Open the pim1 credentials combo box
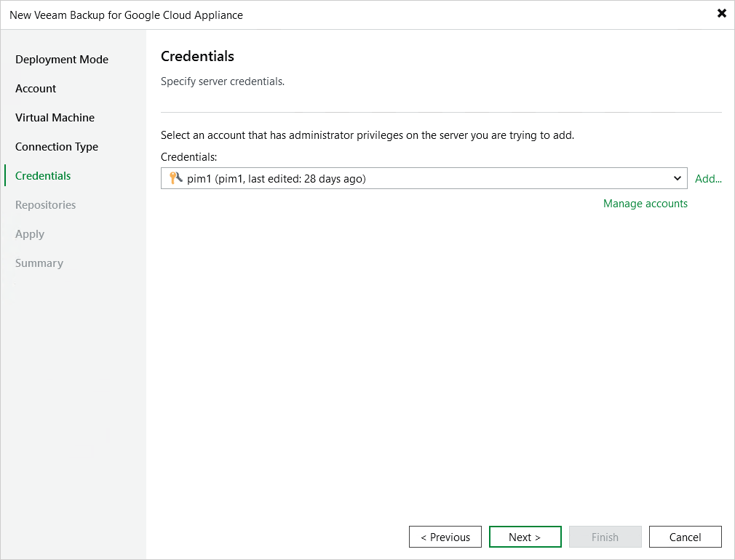The image size is (735, 560). 424,178
